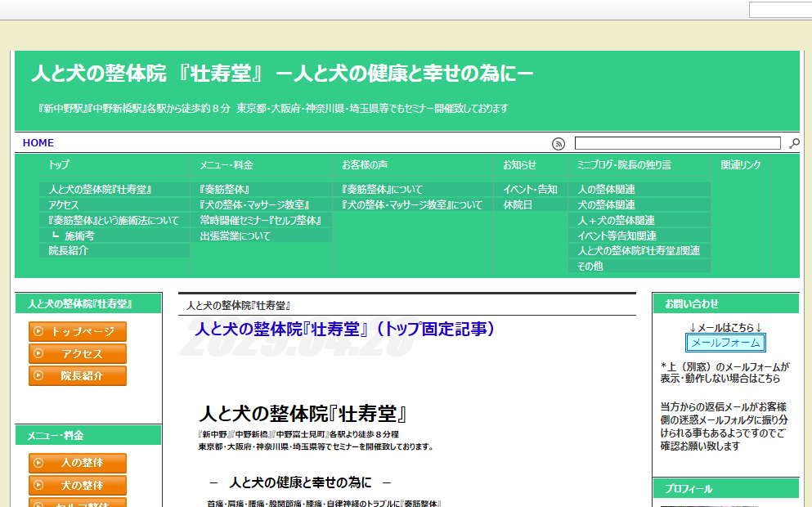
Task: Focus the site search text box
Action: click(677, 143)
